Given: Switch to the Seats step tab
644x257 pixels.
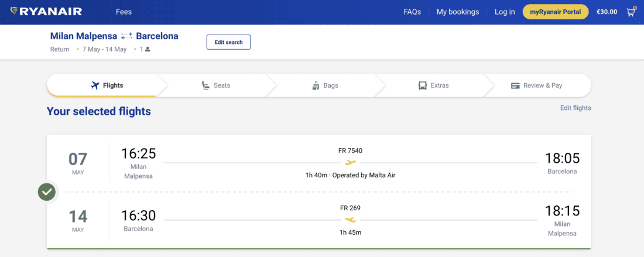Looking at the screenshot, I should click(215, 85).
